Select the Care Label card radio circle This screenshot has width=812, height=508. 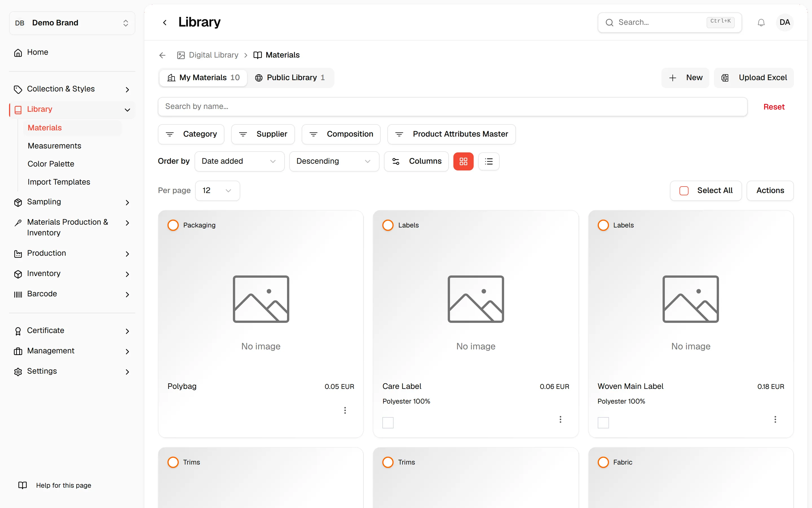point(388,225)
